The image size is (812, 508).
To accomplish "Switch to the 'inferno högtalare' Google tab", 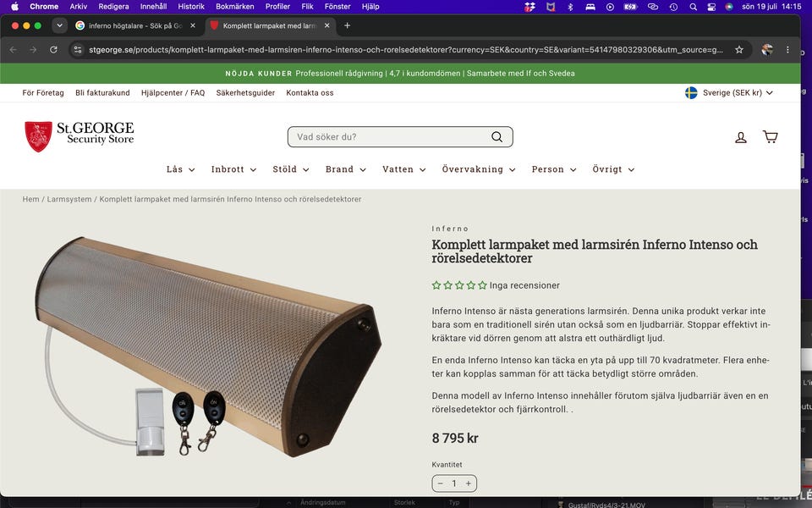I will coord(135,25).
